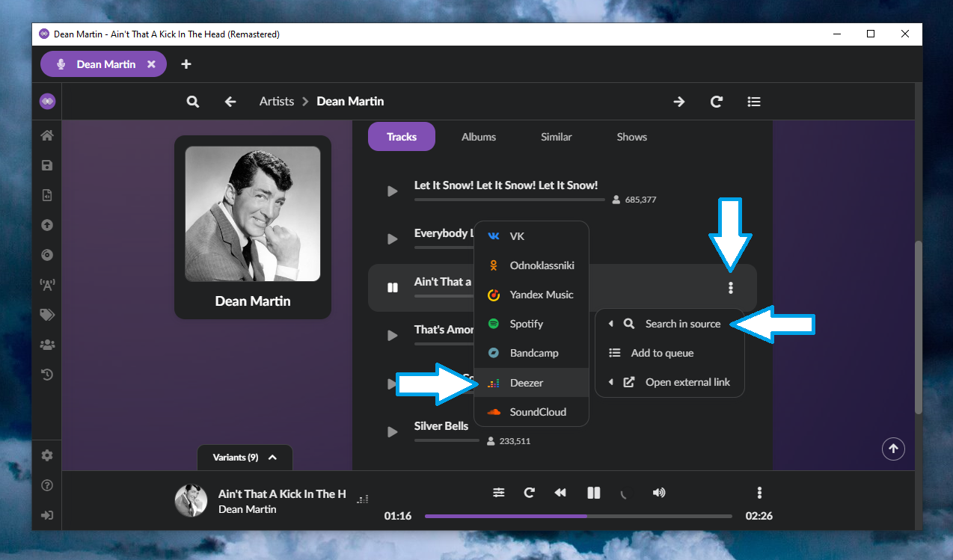
Task: Open the radio antenna icon in sidebar
Action: click(47, 285)
